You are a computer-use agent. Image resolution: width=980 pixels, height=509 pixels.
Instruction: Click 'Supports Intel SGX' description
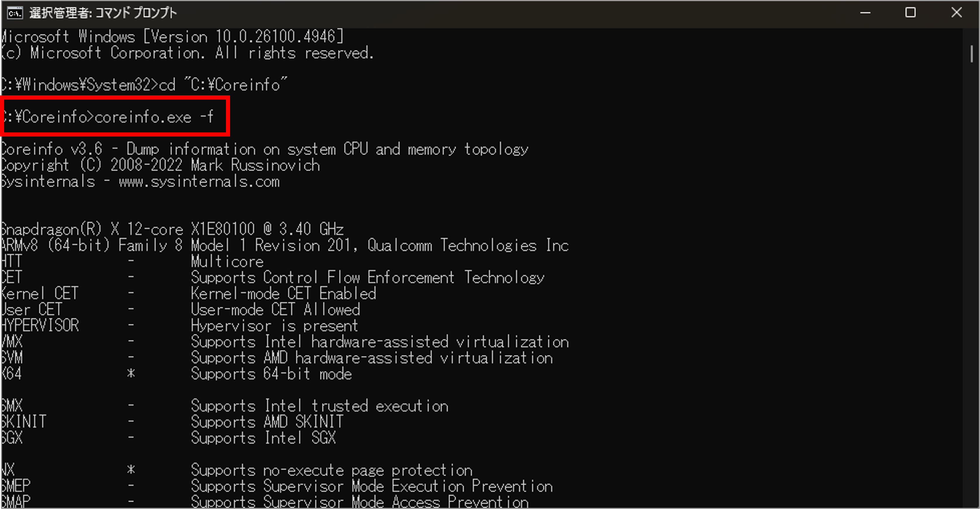tap(263, 438)
